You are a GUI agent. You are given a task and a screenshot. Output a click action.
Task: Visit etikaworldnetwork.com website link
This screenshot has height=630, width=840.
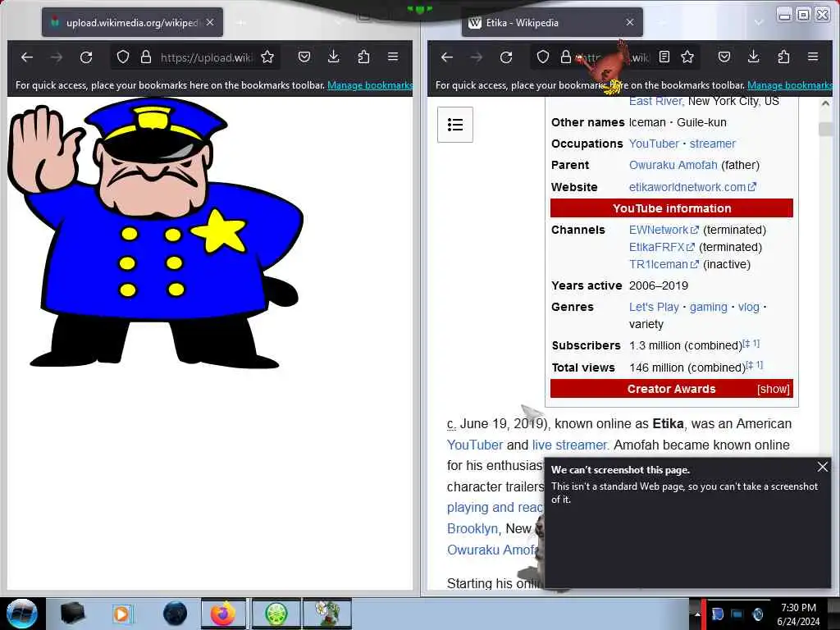click(692, 187)
